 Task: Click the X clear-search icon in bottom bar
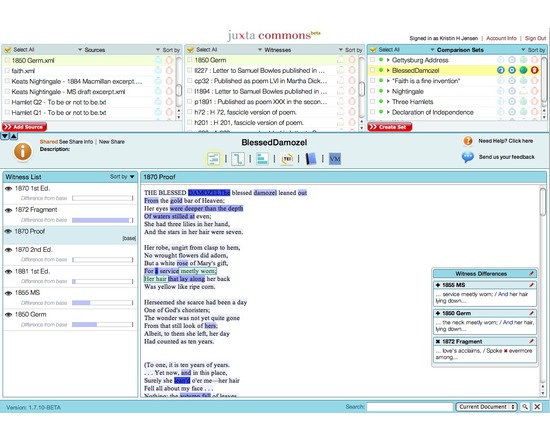537,407
